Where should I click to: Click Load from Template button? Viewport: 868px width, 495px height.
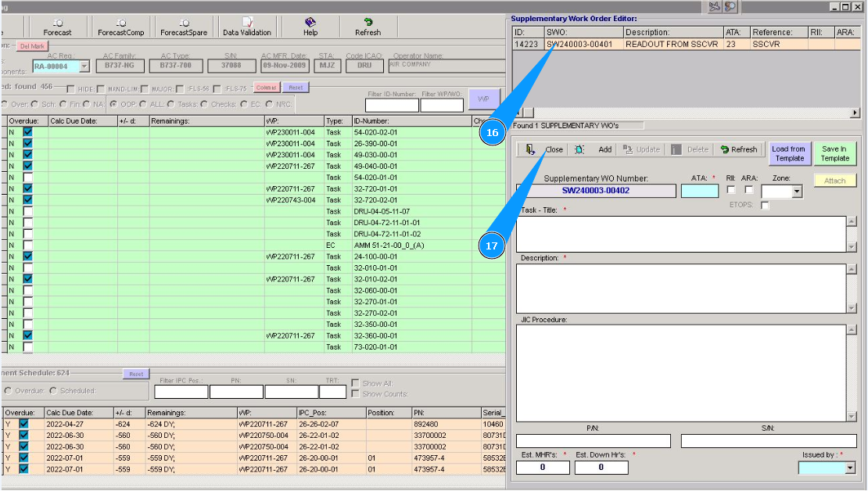click(788, 153)
